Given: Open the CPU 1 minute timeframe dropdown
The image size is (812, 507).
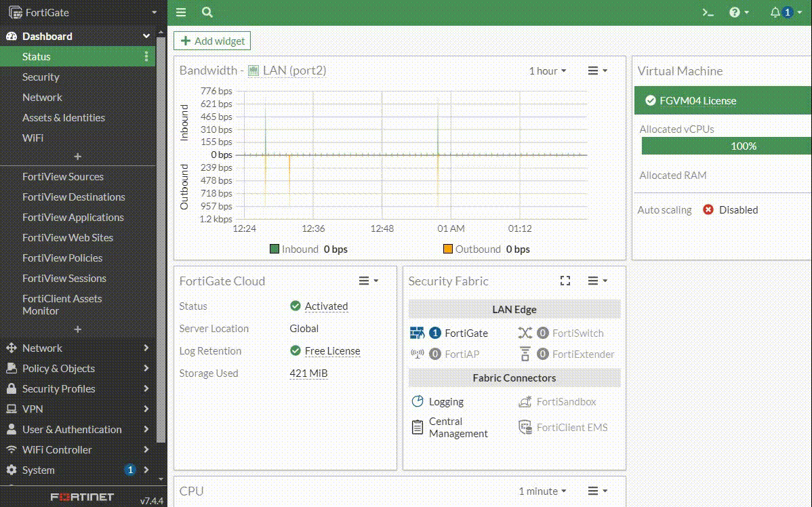Looking at the screenshot, I should point(542,491).
